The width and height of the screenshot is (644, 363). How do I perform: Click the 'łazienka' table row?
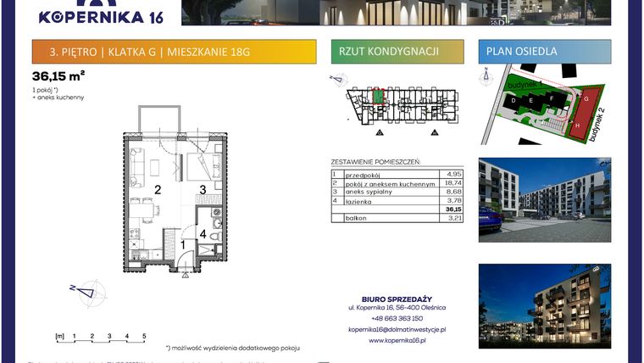coord(397,201)
